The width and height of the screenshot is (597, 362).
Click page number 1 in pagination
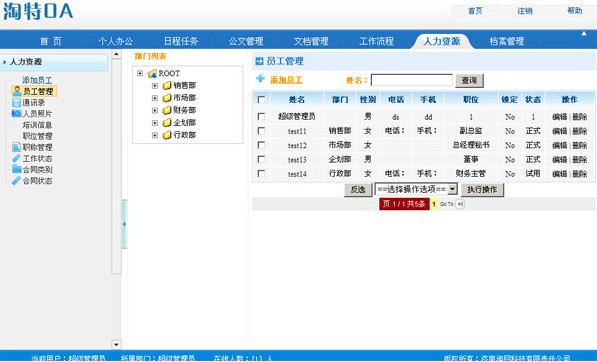click(434, 204)
